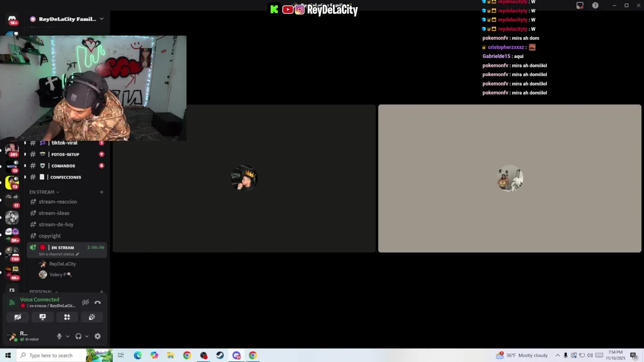Viewport: 644px width, 362px height.
Task: Open the stream-ideas channel
Action: [x=66, y=213]
